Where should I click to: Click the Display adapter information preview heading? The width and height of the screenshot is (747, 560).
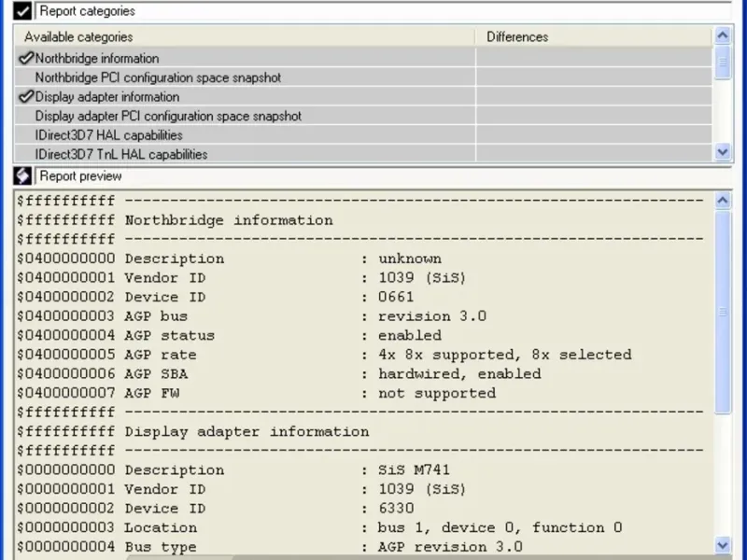tap(247, 431)
